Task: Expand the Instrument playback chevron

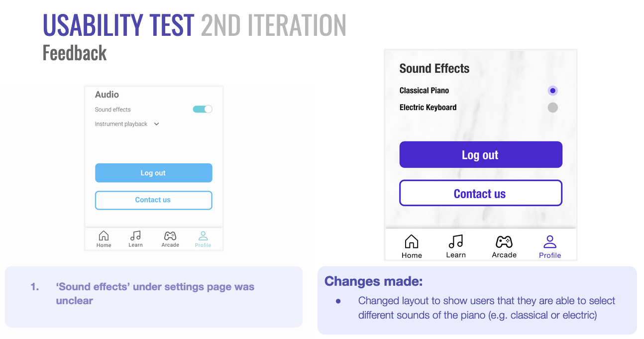Action: 156,124
